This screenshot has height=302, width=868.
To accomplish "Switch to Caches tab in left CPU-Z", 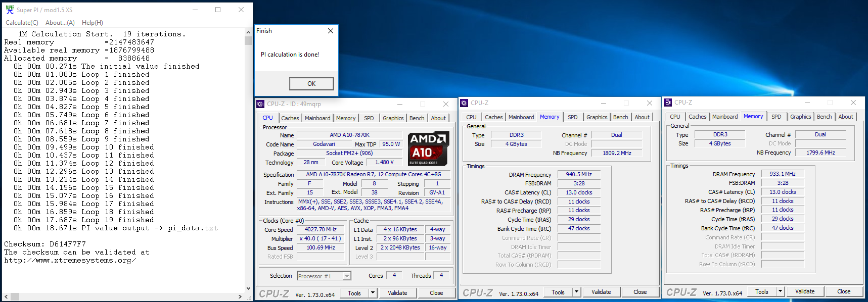I will click(x=290, y=118).
